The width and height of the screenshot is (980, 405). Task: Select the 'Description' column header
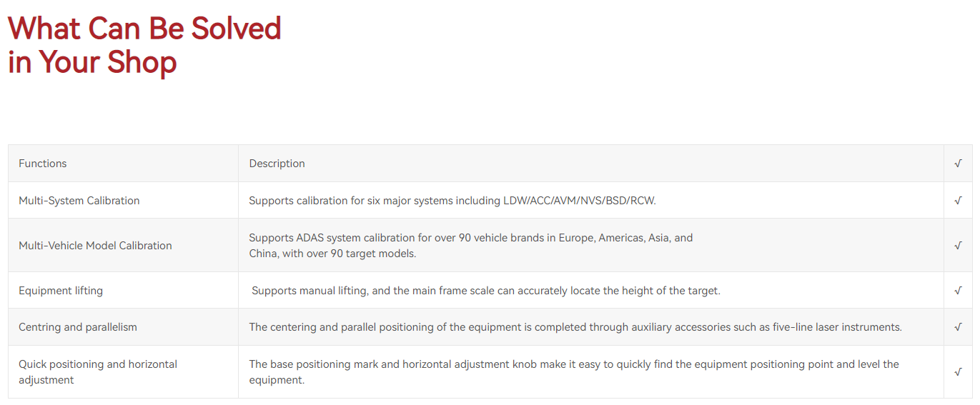pos(277,164)
